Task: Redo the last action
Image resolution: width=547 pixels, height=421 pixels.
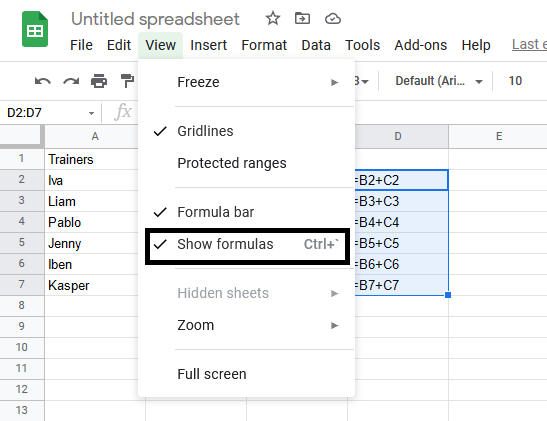Action: [71, 81]
